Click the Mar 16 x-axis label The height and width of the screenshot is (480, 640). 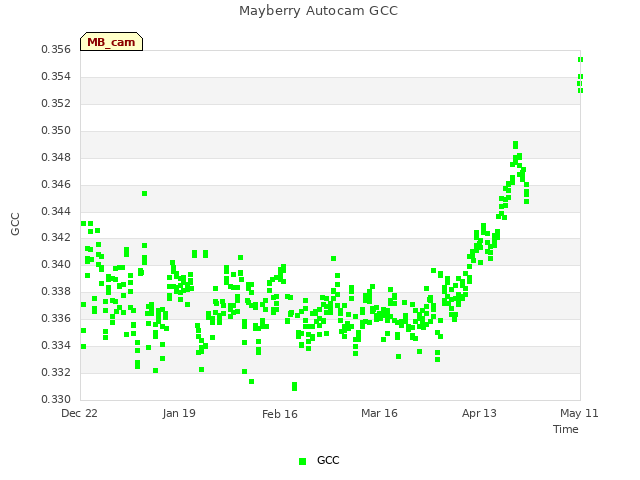tap(379, 413)
